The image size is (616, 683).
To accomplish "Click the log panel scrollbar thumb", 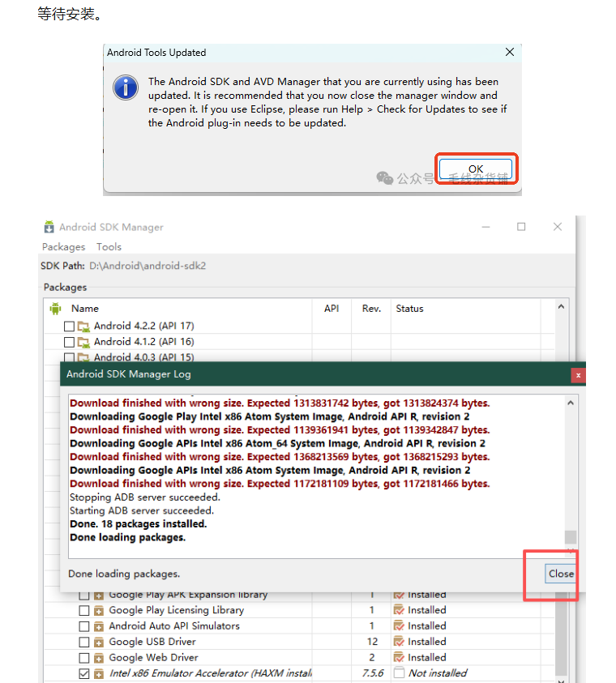I will [571, 536].
